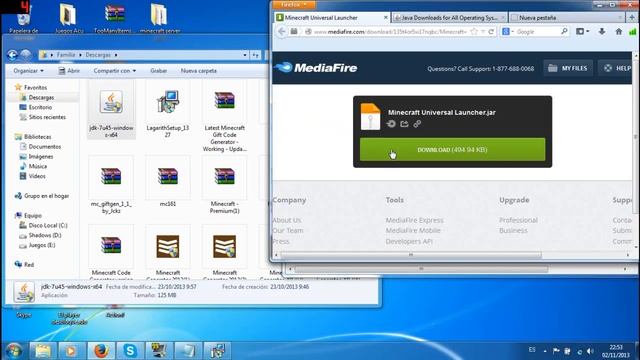640x360 pixels.
Task: Click the mediafire.com address bar
Action: point(390,31)
